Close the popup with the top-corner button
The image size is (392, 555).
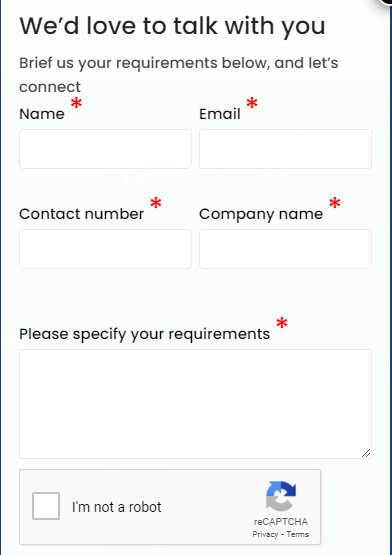(388, 1)
